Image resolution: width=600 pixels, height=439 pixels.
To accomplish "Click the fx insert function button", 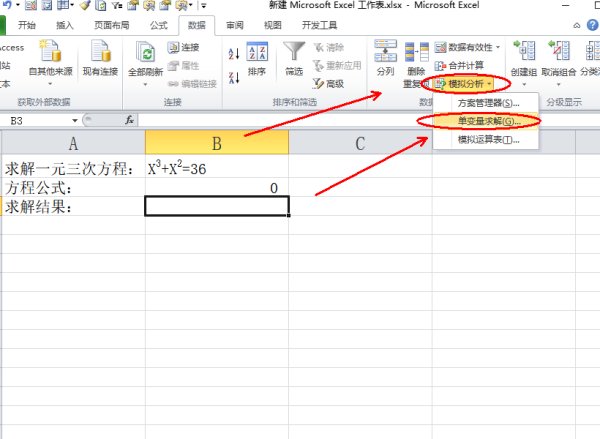I will pyautogui.click(x=130, y=120).
